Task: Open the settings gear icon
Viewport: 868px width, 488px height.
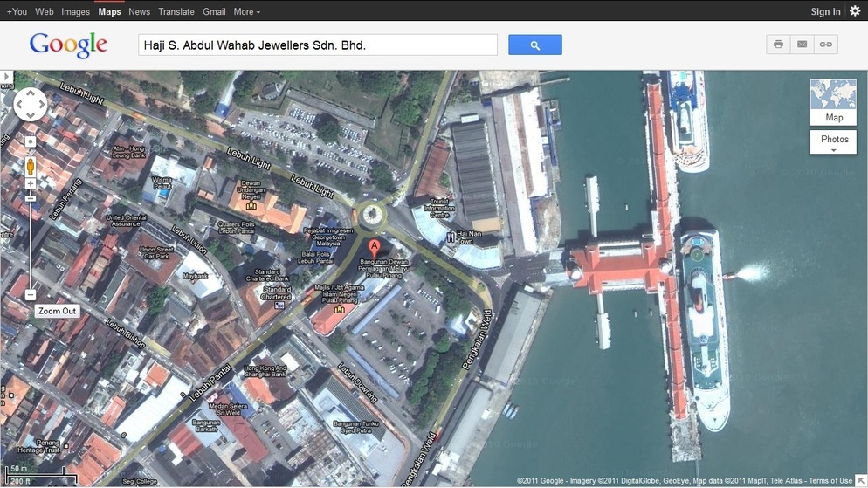Action: pos(855,11)
